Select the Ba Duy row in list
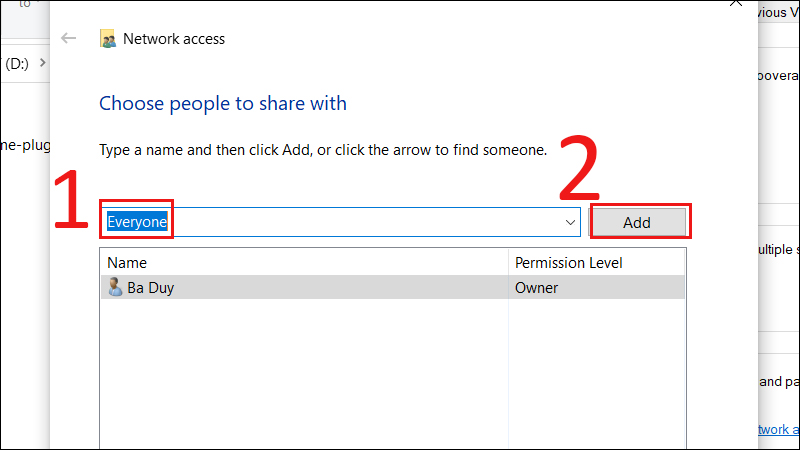The image size is (800, 450). tap(300, 288)
